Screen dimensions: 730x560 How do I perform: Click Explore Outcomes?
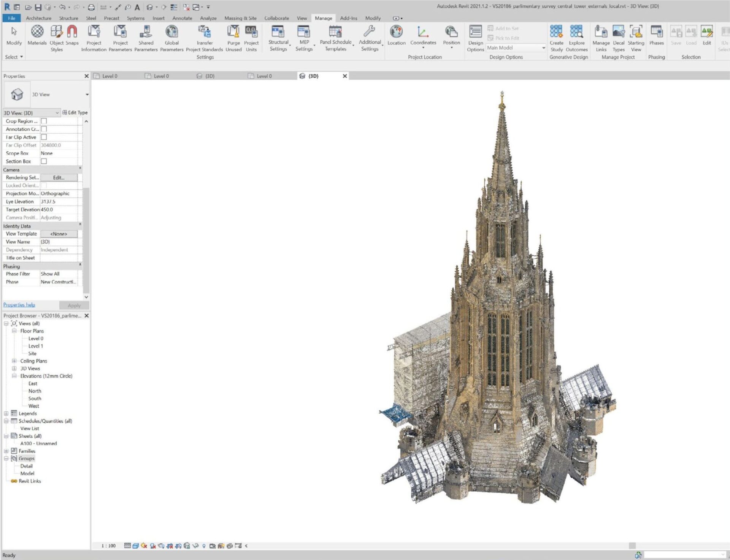[576, 38]
